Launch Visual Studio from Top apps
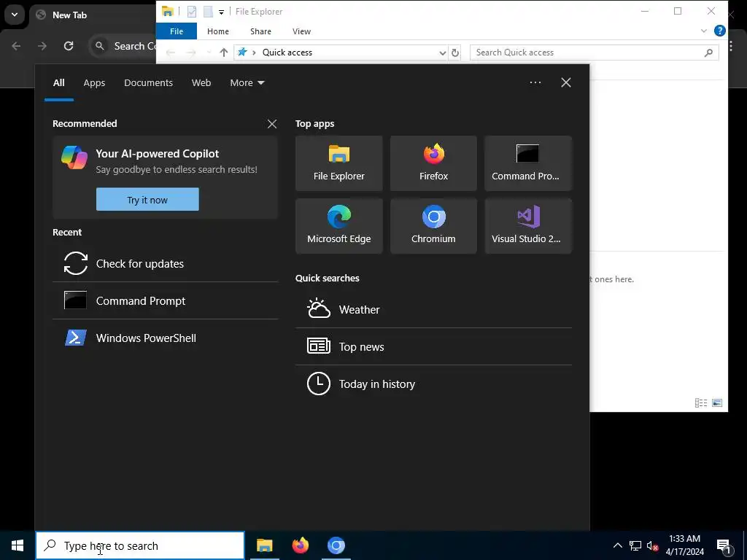The height and width of the screenshot is (560, 747). point(528,226)
